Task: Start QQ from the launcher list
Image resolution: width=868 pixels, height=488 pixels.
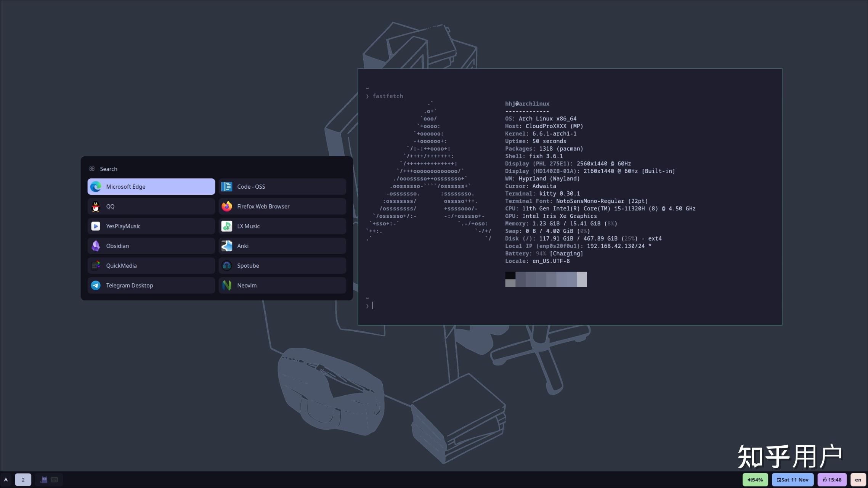Action: click(x=151, y=206)
